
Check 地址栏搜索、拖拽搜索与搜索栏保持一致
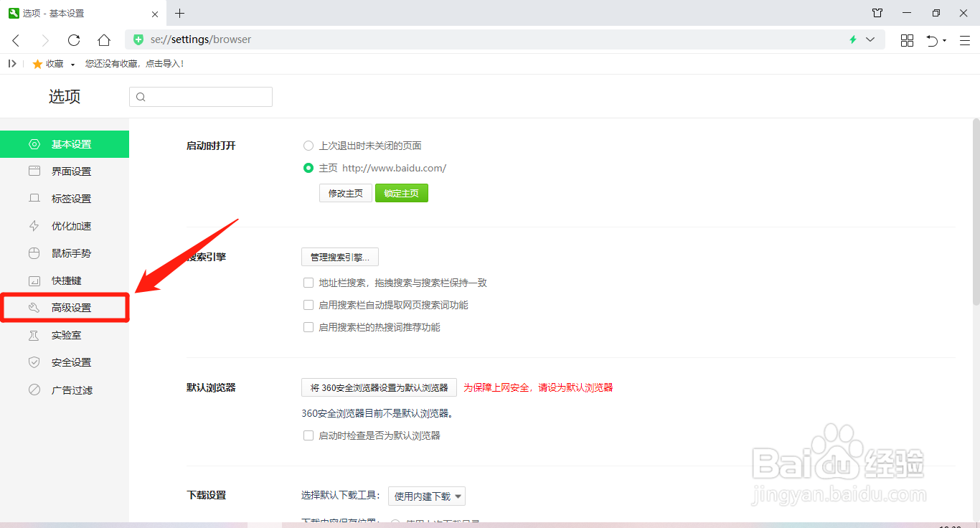pyautogui.click(x=308, y=283)
